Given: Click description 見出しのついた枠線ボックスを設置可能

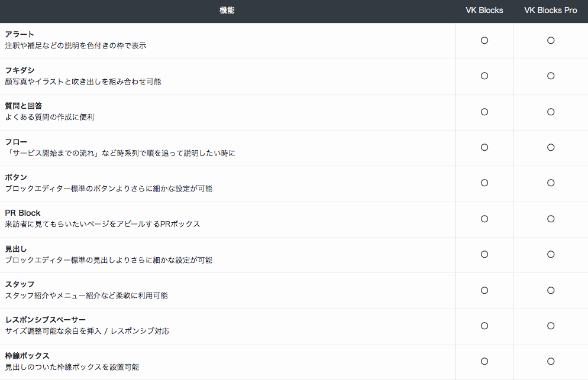Looking at the screenshot, I should pos(72,367).
